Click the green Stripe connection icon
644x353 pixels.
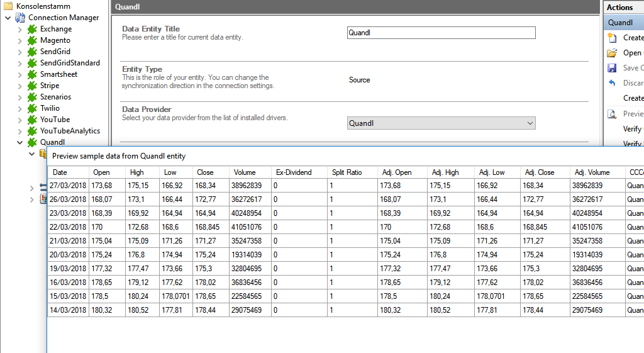32,86
